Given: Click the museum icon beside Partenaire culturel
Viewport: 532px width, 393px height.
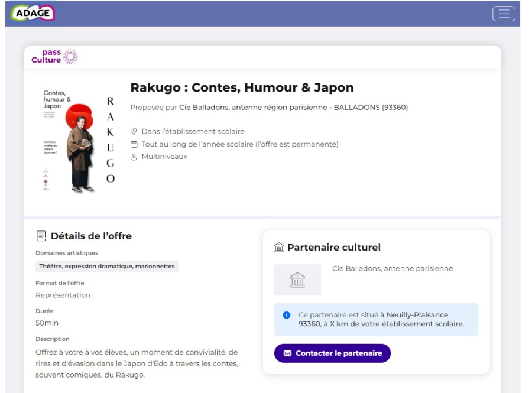Looking at the screenshot, I should (x=279, y=248).
